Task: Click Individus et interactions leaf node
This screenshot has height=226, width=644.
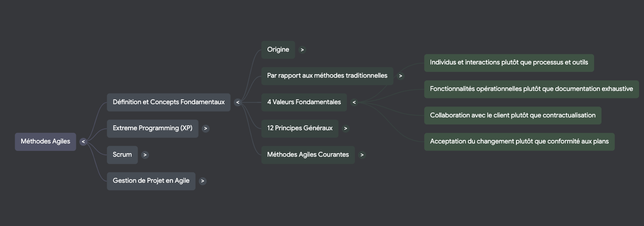Action: click(x=509, y=63)
